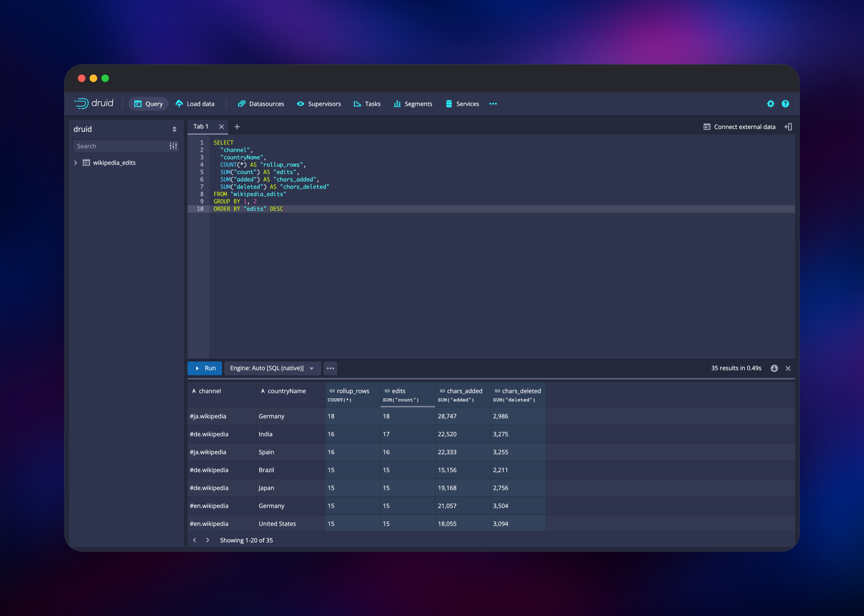Click the countryName column header
Viewport: 864px width, 616px height.
pos(291,395)
